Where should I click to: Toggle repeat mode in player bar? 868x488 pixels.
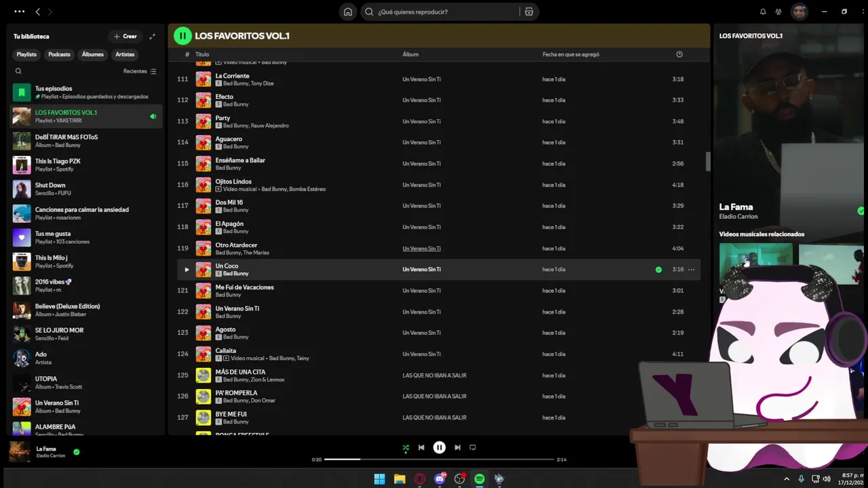pyautogui.click(x=473, y=447)
